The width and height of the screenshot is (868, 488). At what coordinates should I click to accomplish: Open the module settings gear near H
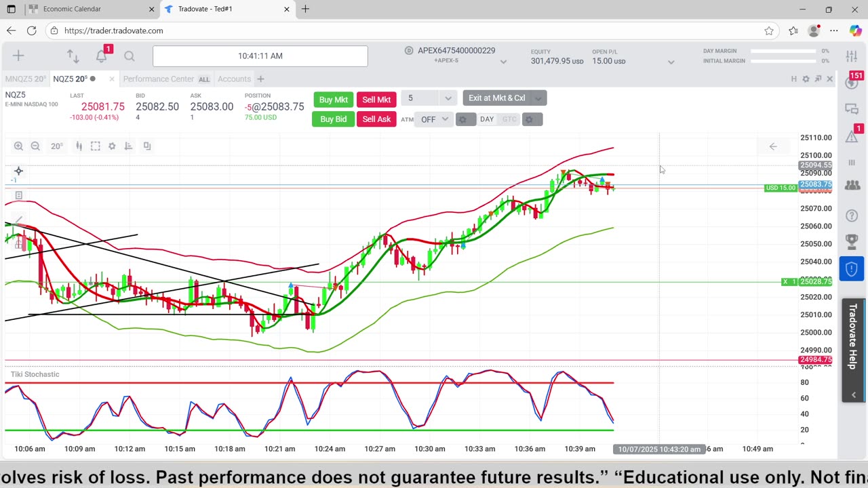(x=806, y=79)
